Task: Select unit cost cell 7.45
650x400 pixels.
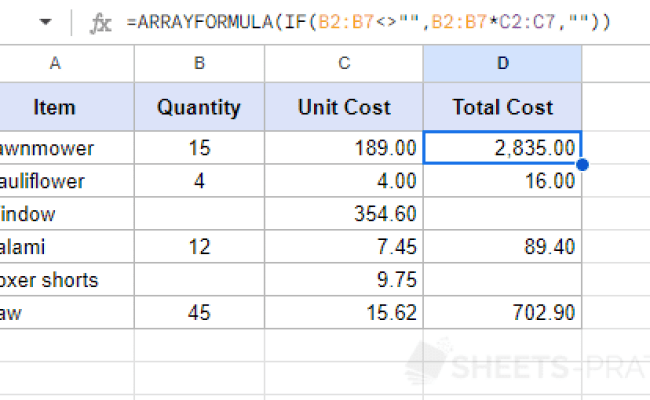Action: coord(344,247)
